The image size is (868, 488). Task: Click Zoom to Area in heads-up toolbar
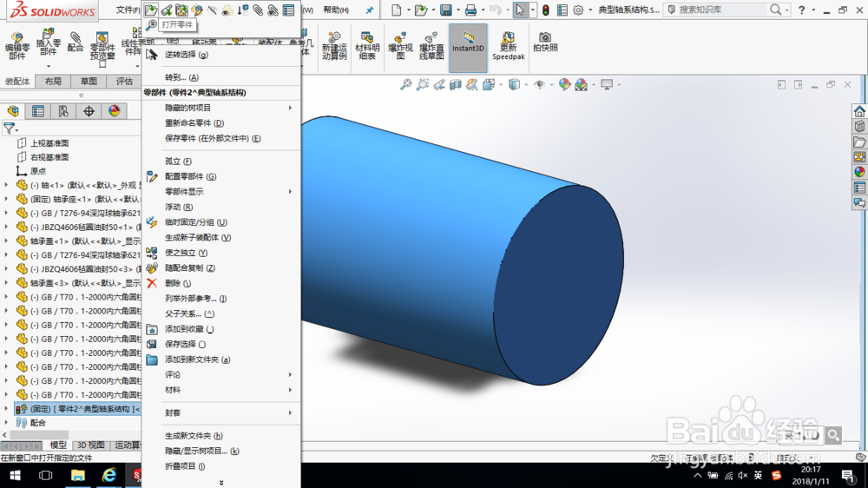[x=423, y=84]
